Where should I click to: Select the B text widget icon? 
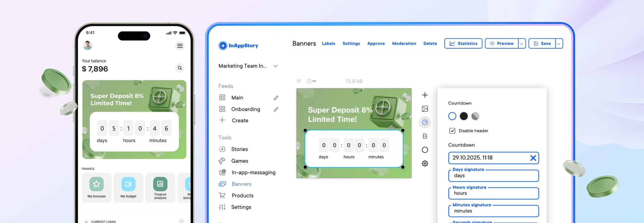425,136
